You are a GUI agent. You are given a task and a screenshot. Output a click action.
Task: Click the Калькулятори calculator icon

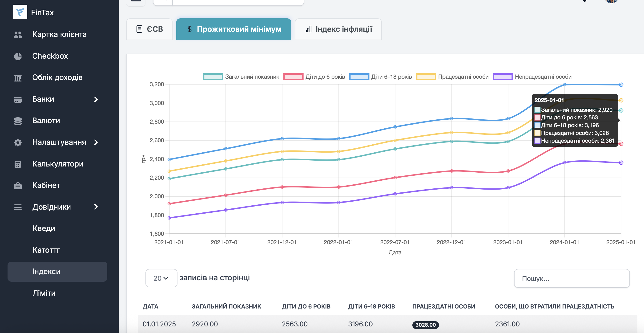click(x=18, y=164)
